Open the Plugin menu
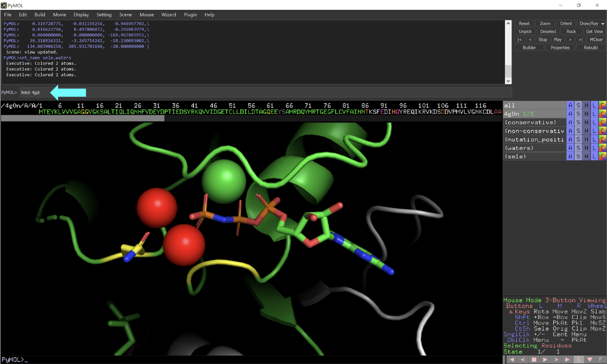 (190, 15)
